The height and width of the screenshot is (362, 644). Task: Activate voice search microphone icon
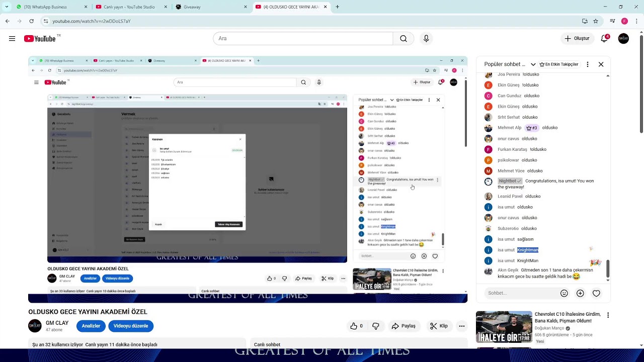coord(426,39)
